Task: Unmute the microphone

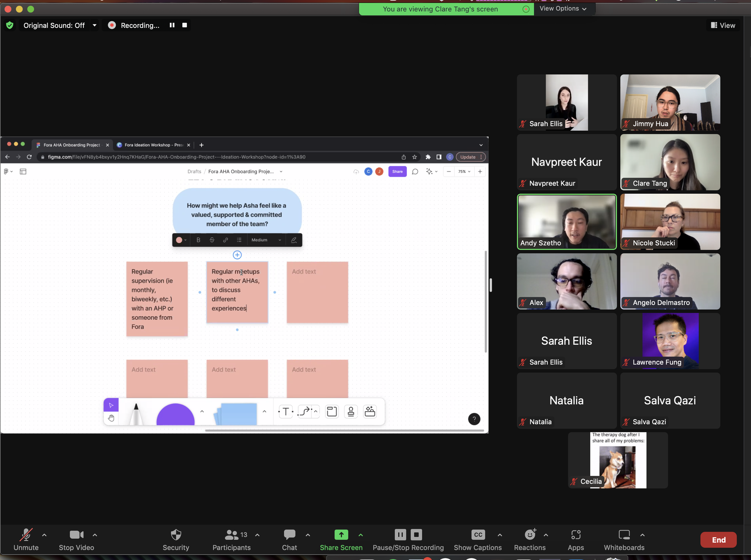Action: (26, 535)
